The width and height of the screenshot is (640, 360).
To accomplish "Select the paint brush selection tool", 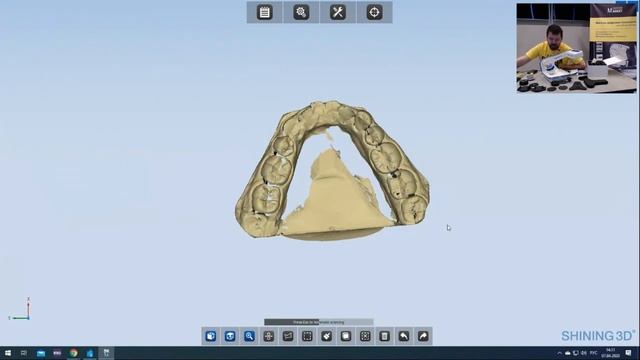I will 327,336.
